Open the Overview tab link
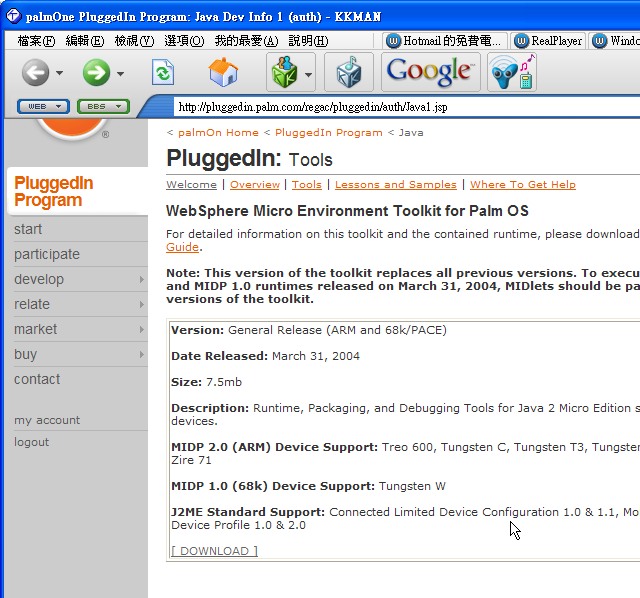This screenshot has height=598, width=640. tap(255, 185)
